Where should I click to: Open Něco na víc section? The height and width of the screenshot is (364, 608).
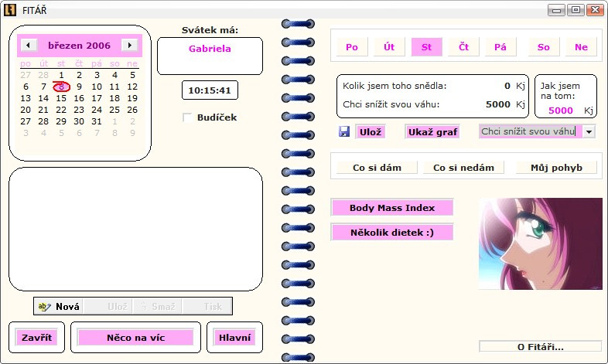click(x=135, y=337)
